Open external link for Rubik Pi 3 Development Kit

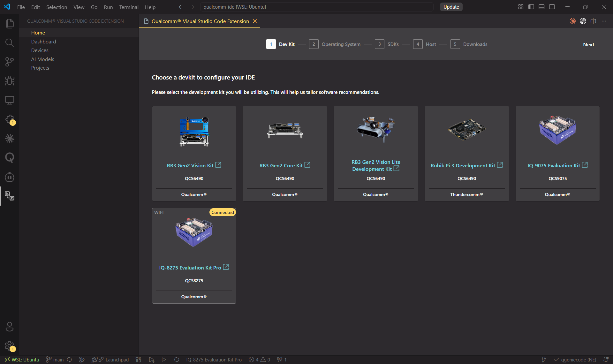coord(500,165)
